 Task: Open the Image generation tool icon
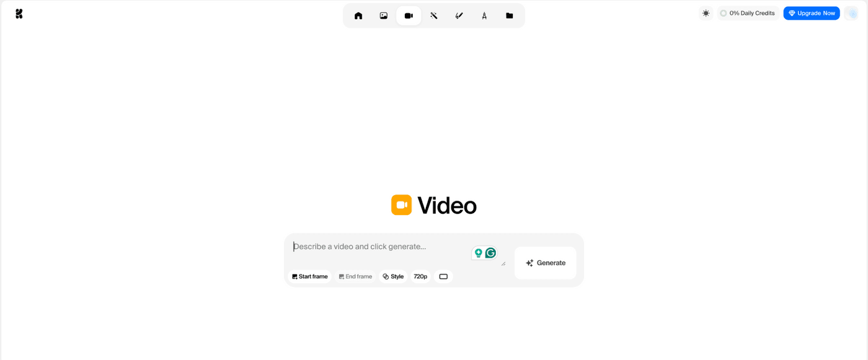[384, 15]
